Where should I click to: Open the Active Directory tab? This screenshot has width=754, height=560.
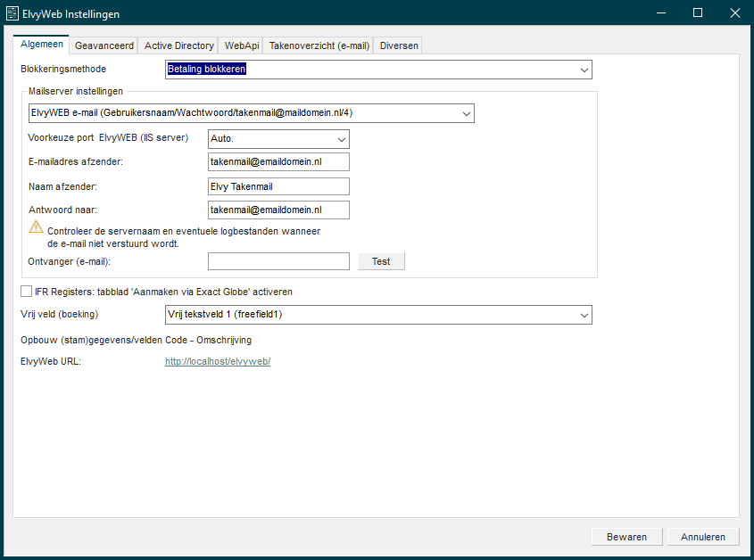click(178, 45)
